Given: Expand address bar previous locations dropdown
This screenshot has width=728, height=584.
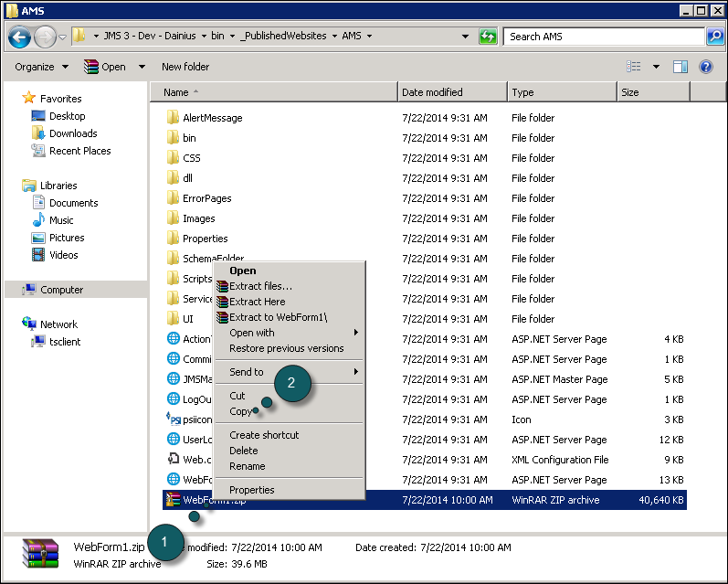Looking at the screenshot, I should click(x=465, y=37).
